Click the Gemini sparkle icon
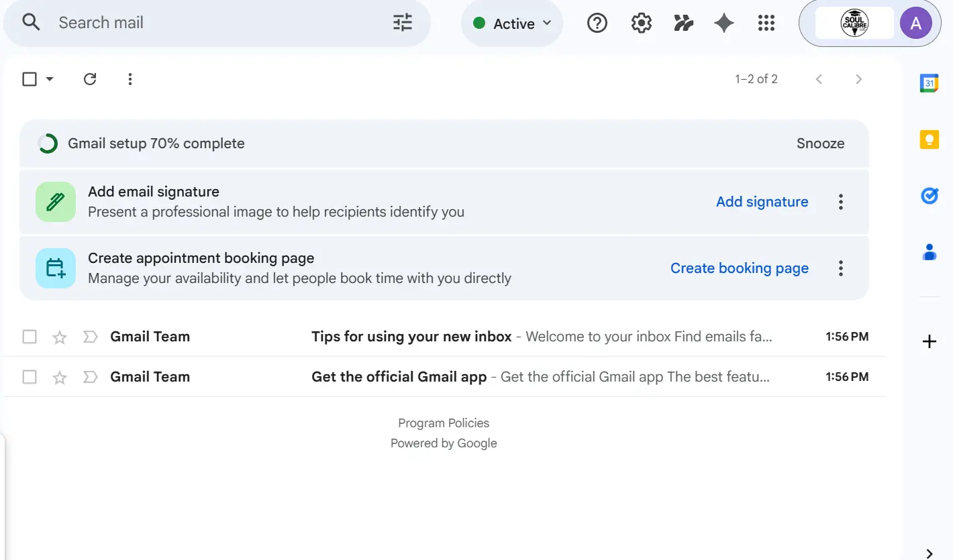This screenshot has height=560, width=953. pos(723,23)
